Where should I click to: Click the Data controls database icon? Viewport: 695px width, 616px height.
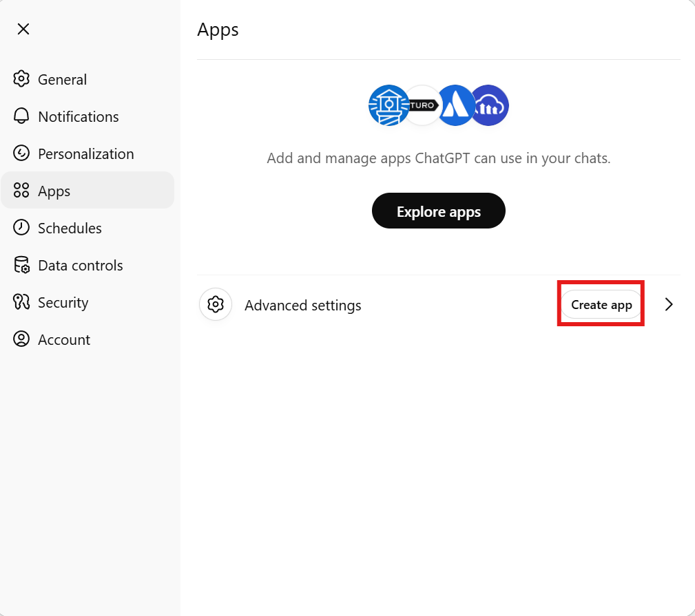(x=21, y=265)
